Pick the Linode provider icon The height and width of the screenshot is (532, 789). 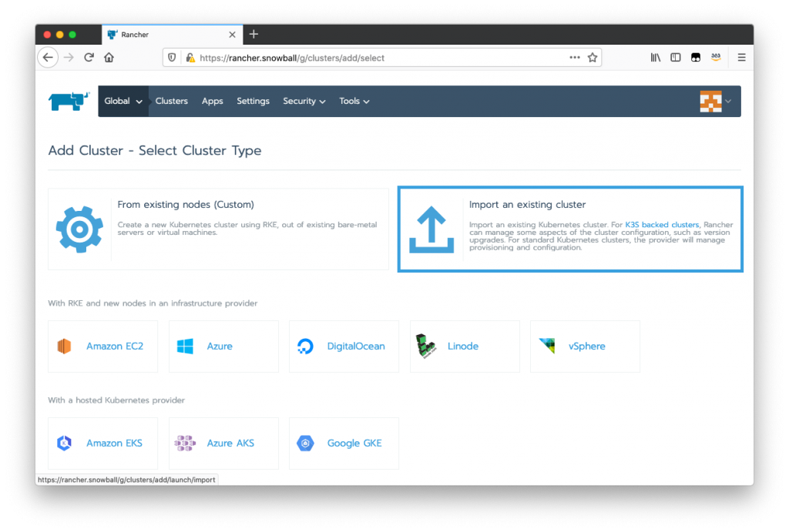coord(425,346)
